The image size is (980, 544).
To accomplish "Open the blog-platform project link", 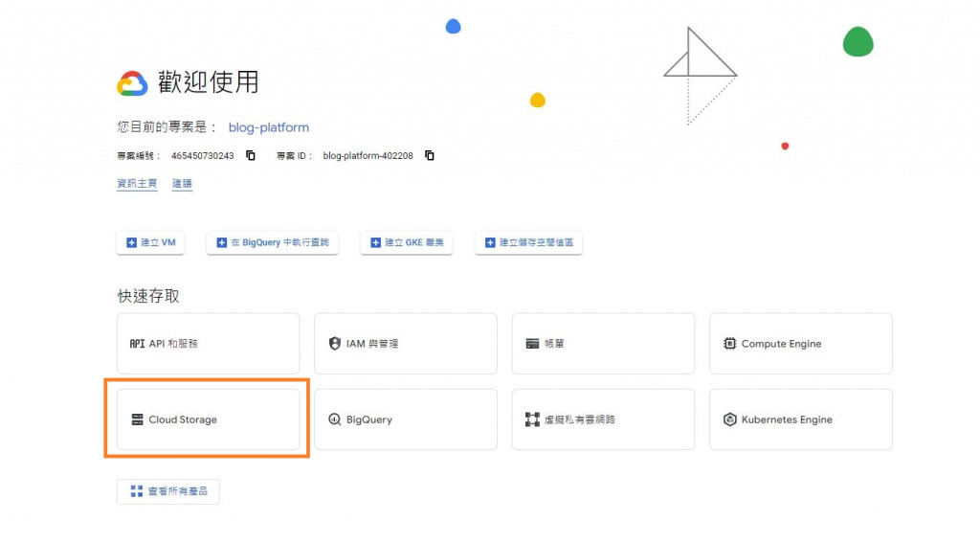I will point(269,127).
